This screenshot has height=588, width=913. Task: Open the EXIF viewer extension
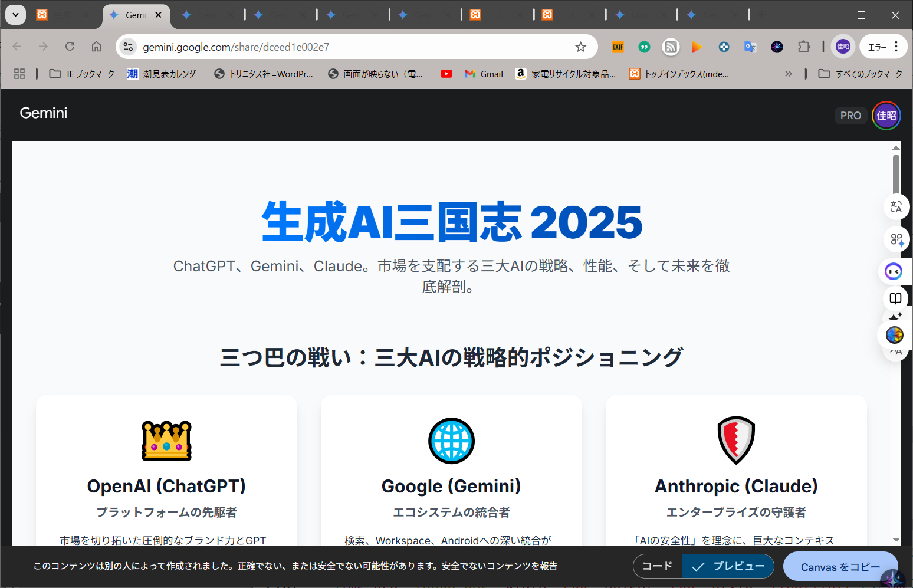pyautogui.click(x=618, y=47)
